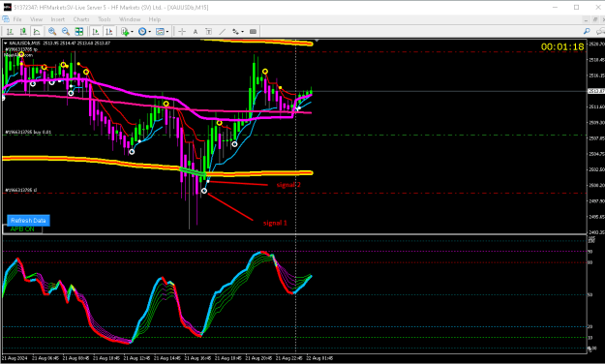Open the File menu
Screen dimensions: 605x364
(x=17, y=19)
